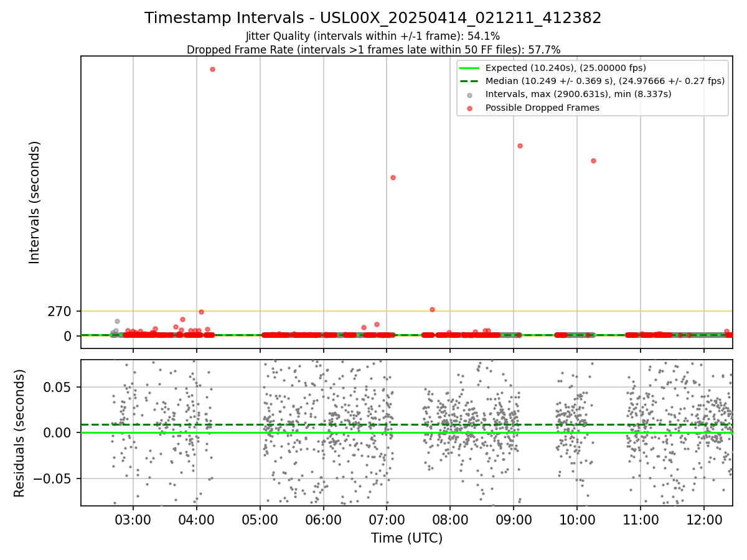Viewport: 747px width, 560px height.
Task: Click the "09:00" time tick label
Action: tap(514, 520)
